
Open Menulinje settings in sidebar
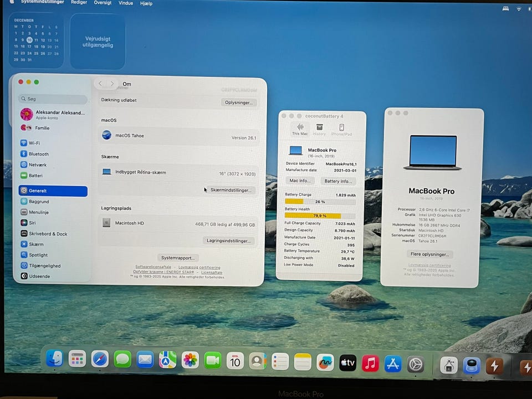pos(53,212)
